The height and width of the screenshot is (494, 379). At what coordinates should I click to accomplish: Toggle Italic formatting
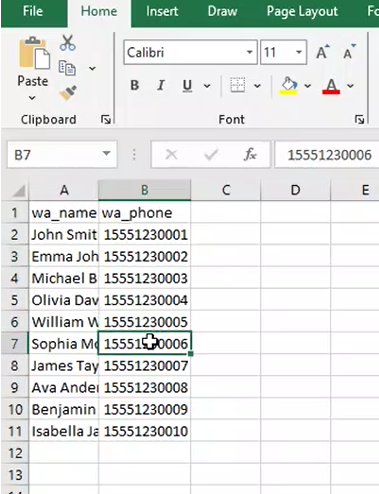pyautogui.click(x=161, y=86)
